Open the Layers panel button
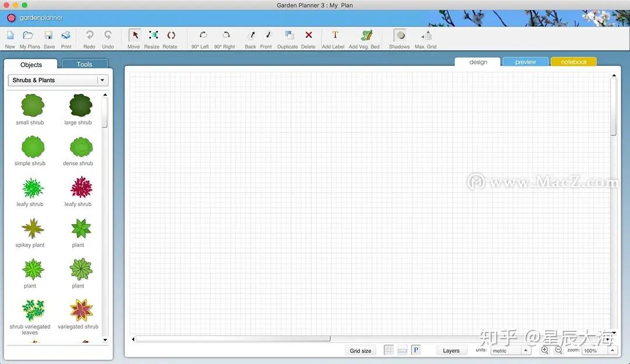Image resolution: width=630 pixels, height=364 pixels. pos(451,350)
